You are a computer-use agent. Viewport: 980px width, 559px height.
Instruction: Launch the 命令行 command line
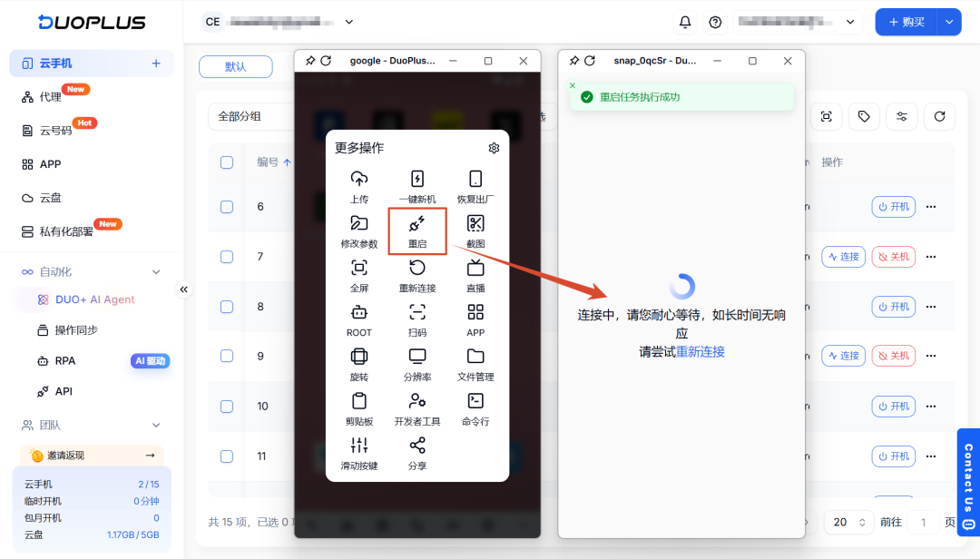(475, 409)
